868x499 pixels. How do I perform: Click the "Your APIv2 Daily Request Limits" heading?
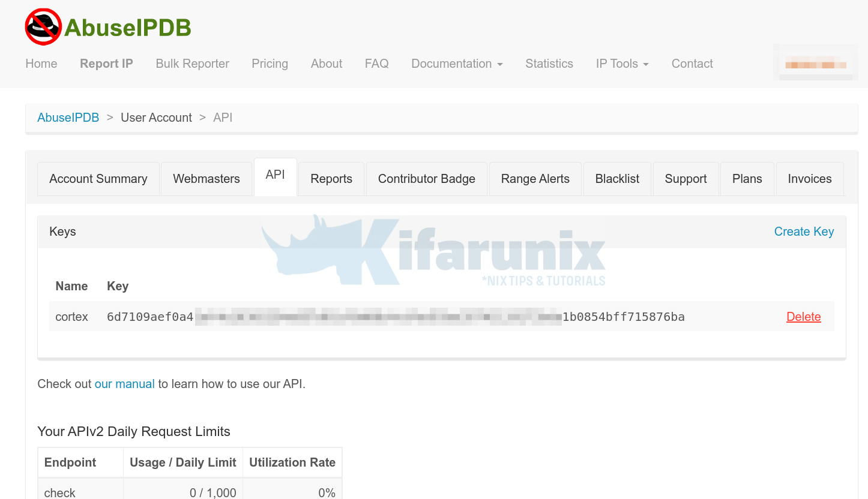(134, 431)
